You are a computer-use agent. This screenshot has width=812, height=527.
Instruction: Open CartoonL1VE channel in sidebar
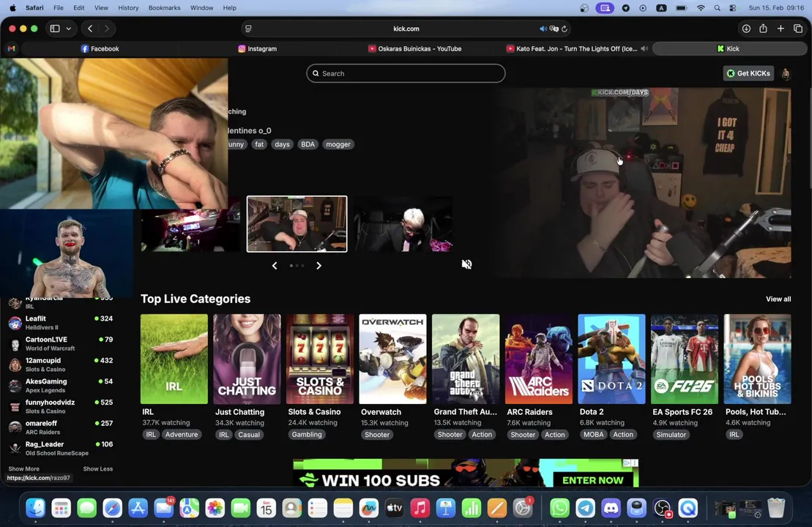coord(61,344)
